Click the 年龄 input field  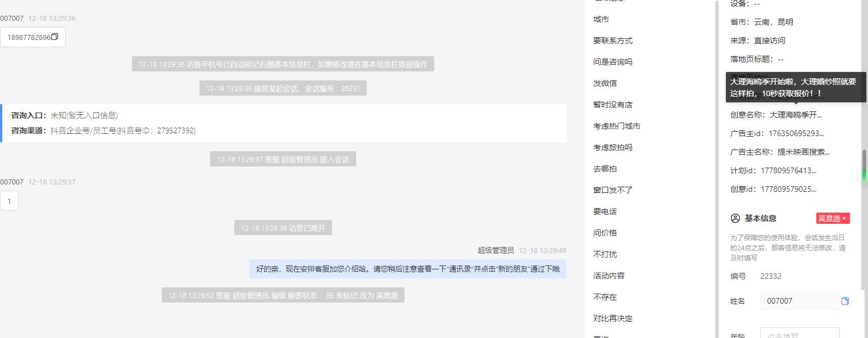click(x=799, y=335)
